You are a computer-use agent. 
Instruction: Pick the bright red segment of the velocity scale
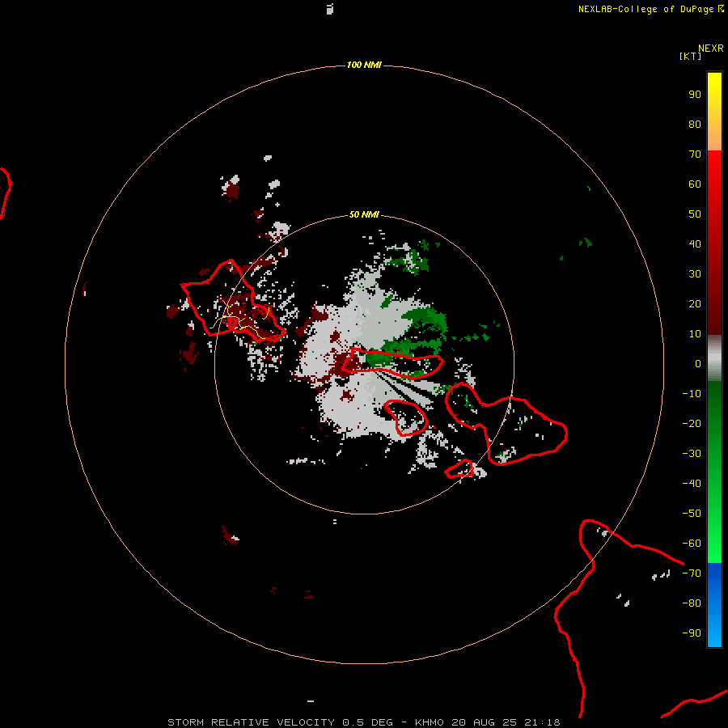point(714,241)
